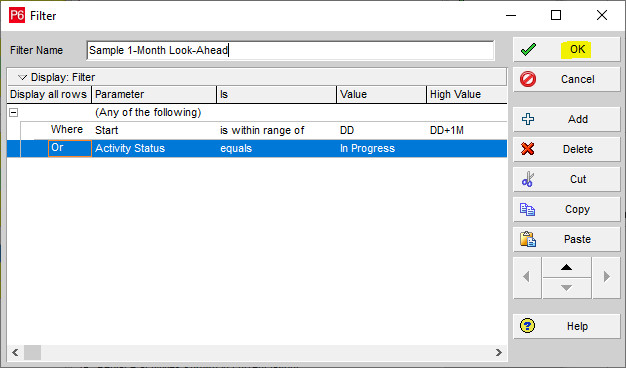Screen dimensions: 626x368
Task: Click the Copy documents icon
Action: tap(527, 209)
